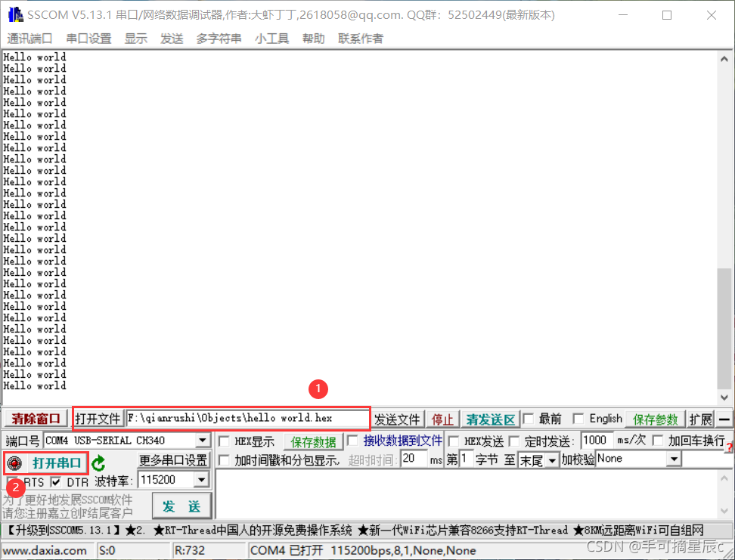Click the 清除窗口 button

tap(36, 419)
